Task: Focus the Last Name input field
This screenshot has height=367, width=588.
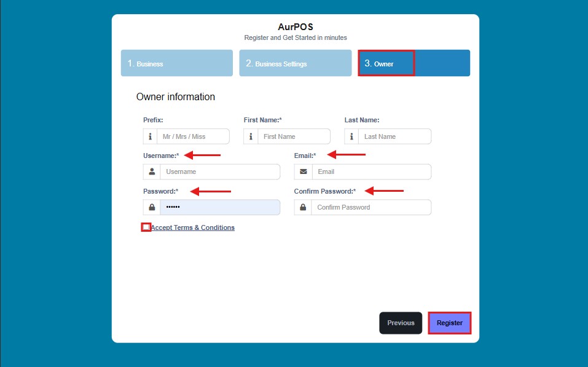Action: [x=395, y=136]
